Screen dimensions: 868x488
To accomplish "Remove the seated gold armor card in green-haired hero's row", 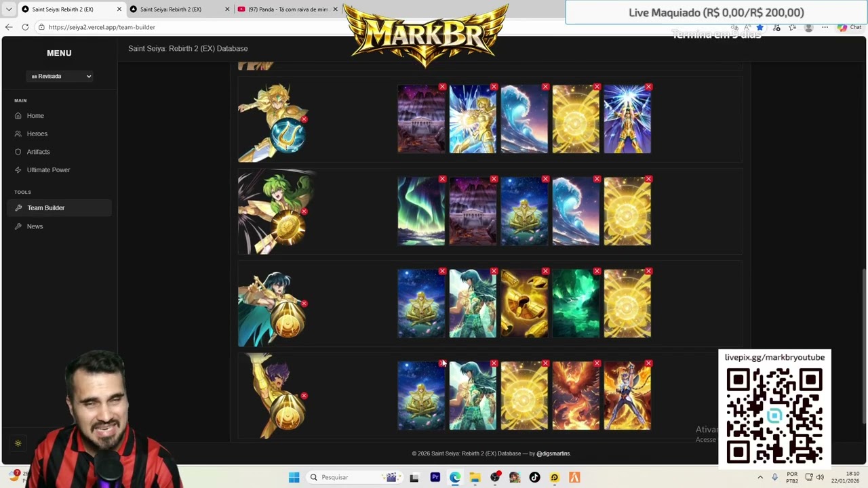I will 545,179.
